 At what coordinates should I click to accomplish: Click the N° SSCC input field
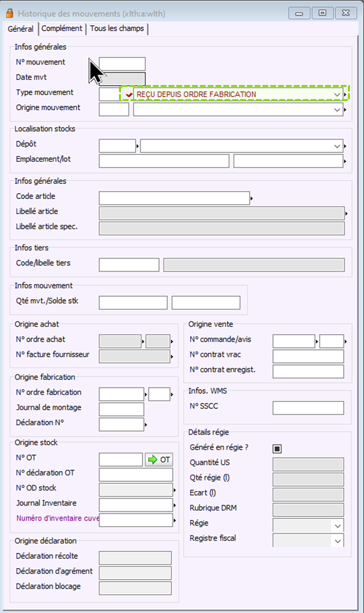click(x=308, y=408)
